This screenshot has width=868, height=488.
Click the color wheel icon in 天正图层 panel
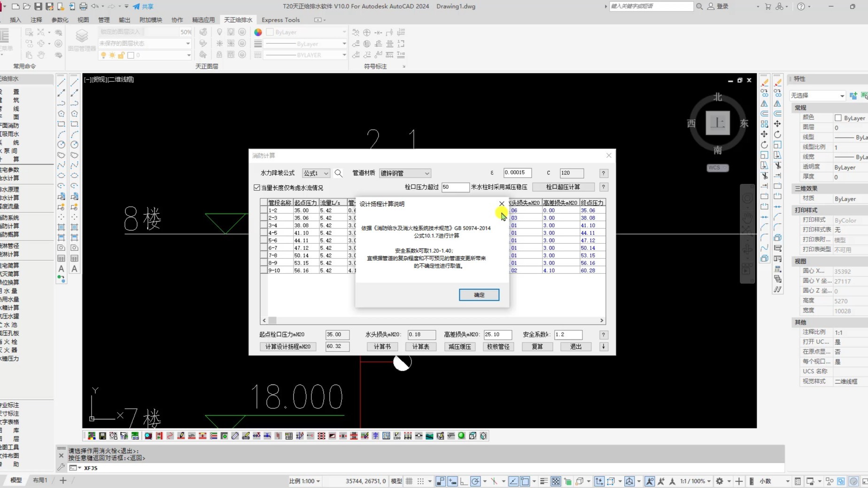tap(258, 32)
